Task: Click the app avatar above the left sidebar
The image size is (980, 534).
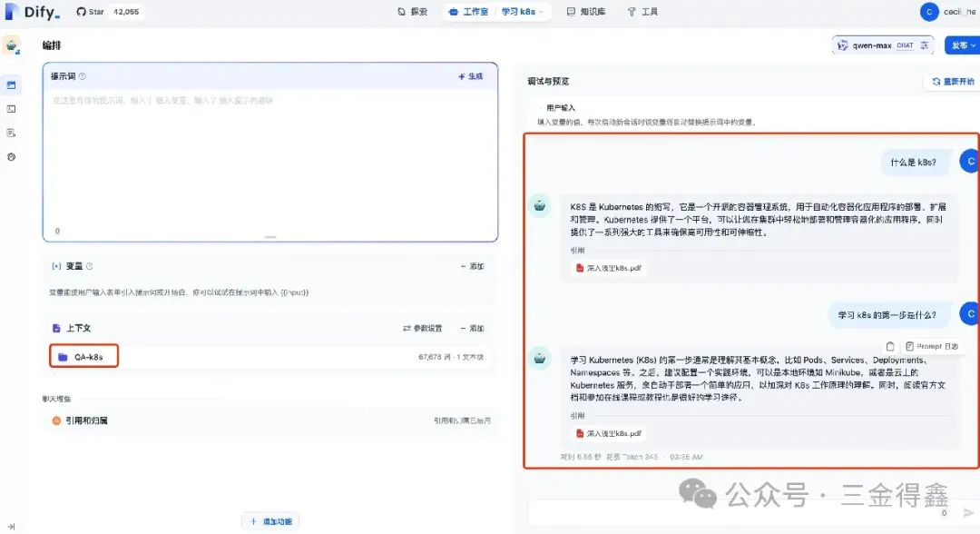Action: point(13,44)
